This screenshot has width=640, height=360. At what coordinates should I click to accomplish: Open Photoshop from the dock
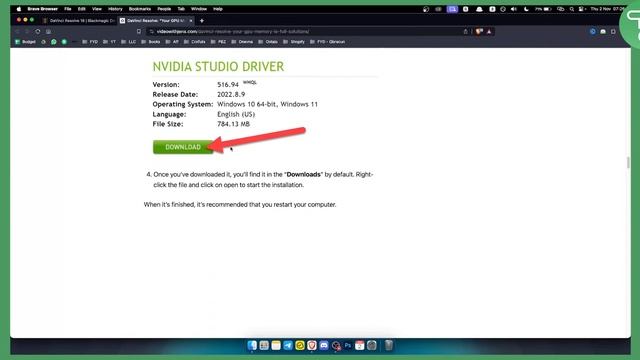[348, 345]
